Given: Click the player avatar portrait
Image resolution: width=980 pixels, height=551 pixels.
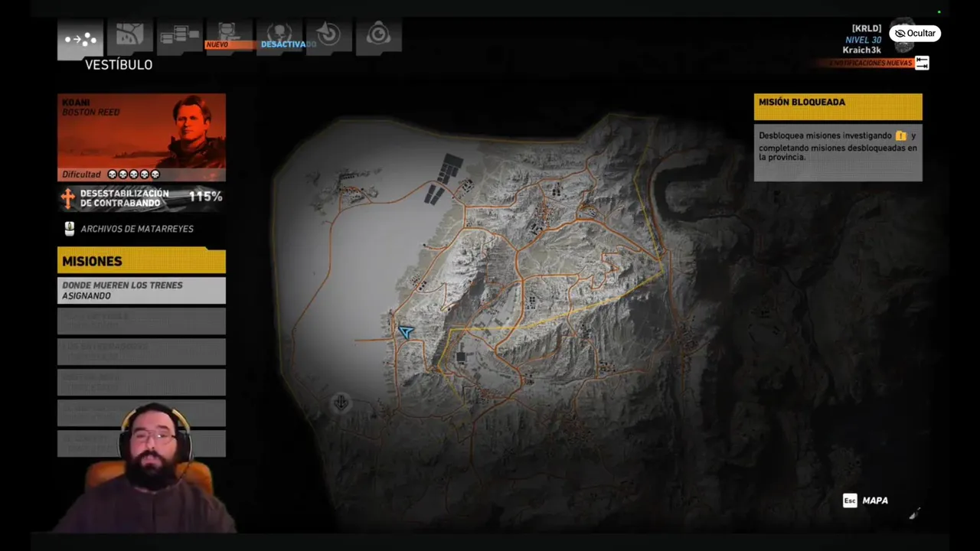Looking at the screenshot, I should click(x=903, y=34).
